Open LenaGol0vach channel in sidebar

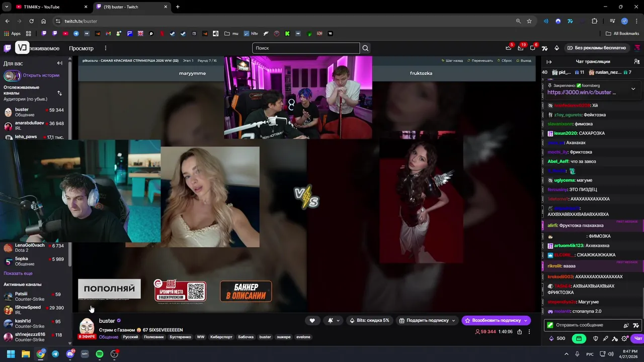[34, 248]
